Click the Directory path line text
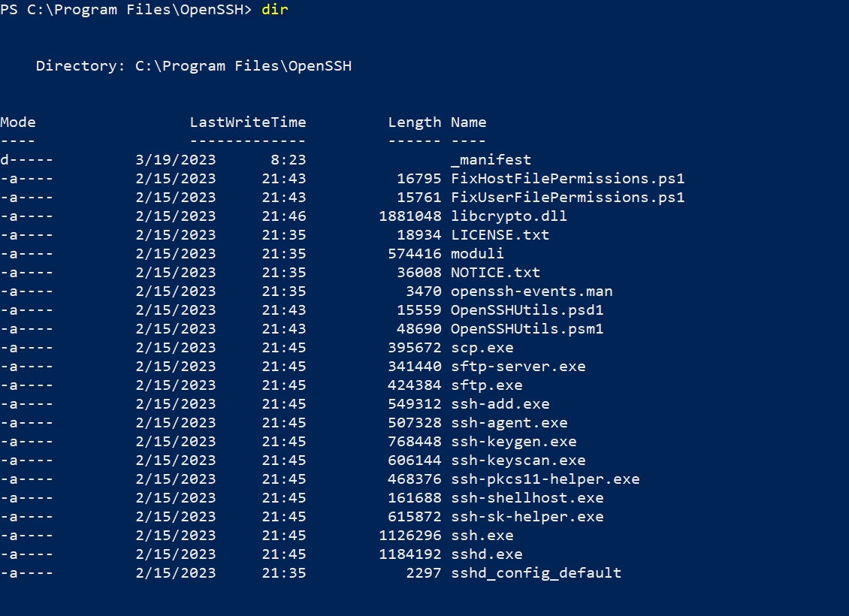The width and height of the screenshot is (849, 616). tap(194, 66)
